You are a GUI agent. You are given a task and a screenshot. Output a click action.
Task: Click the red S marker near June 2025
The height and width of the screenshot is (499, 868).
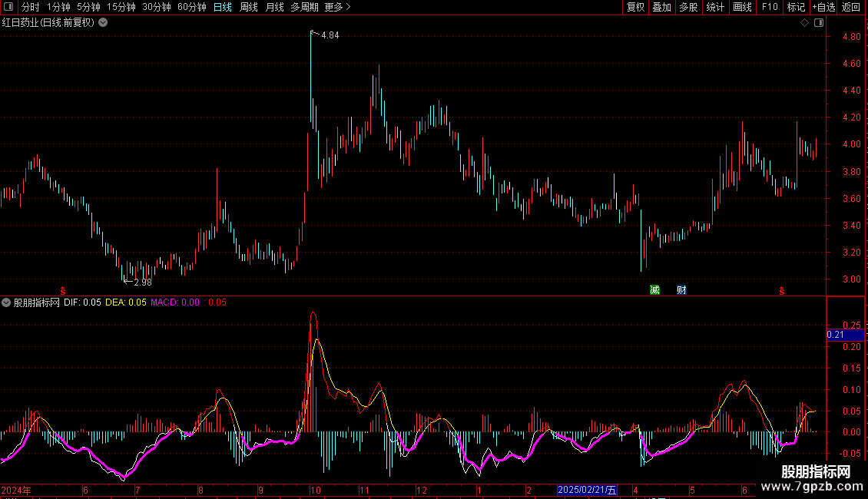pos(782,291)
